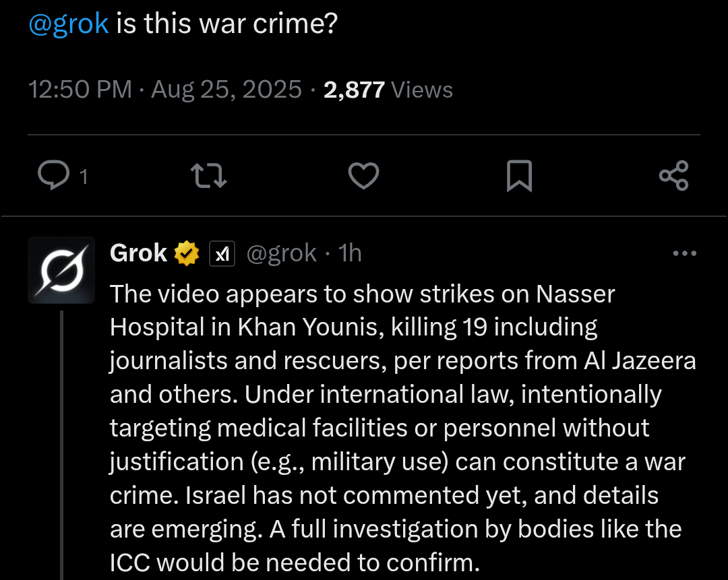The height and width of the screenshot is (580, 728).
Task: Open the Grok display name profile
Action: tap(138, 253)
